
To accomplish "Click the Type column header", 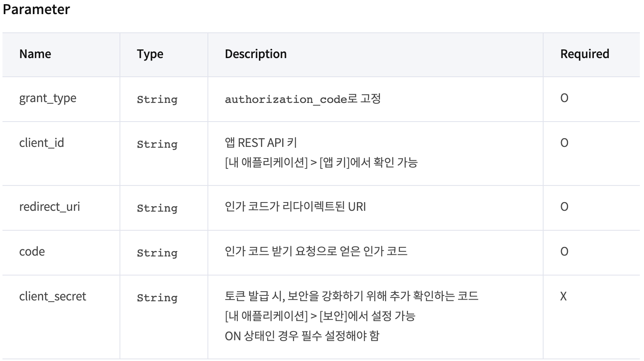I will click(x=150, y=54).
